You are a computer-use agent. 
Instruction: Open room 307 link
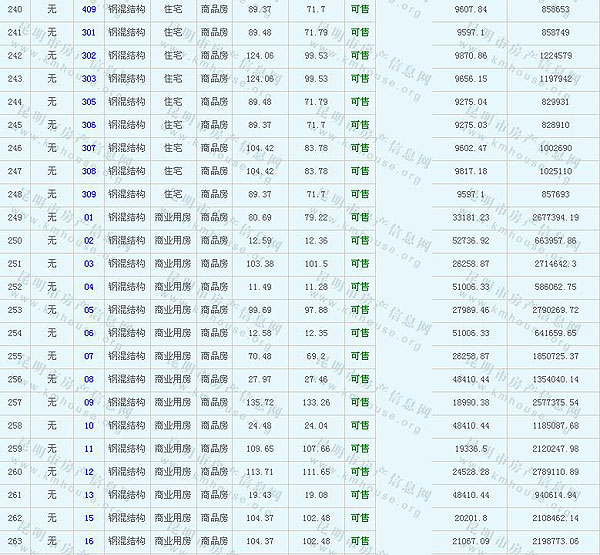89,148
